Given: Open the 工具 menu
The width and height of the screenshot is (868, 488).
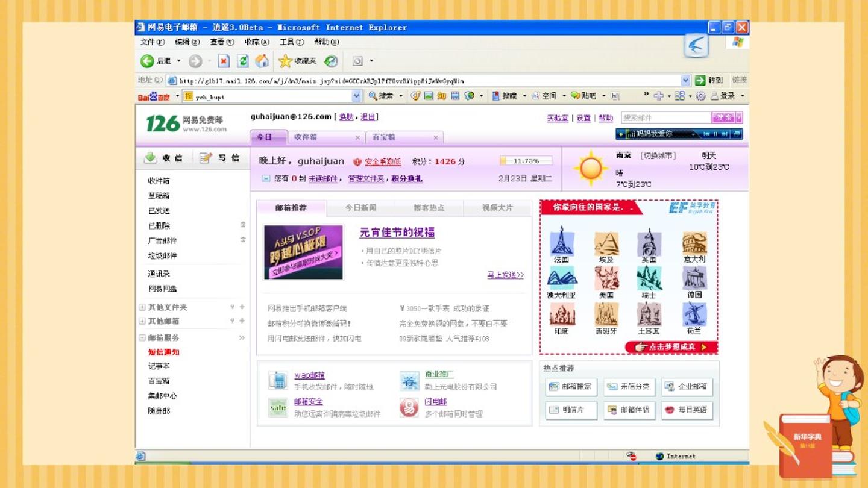Looking at the screenshot, I should tap(291, 42).
